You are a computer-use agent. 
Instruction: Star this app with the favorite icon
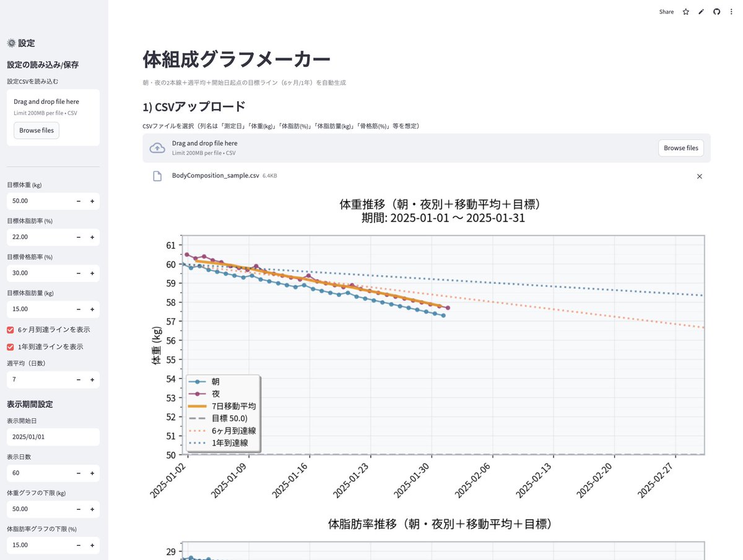(x=686, y=12)
